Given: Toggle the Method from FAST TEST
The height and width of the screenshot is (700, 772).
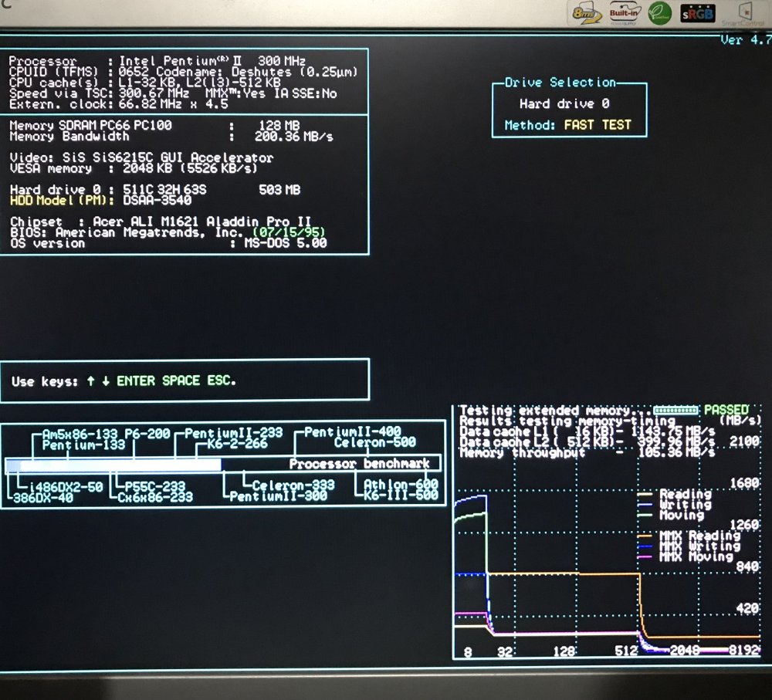Looking at the screenshot, I should click(x=598, y=123).
